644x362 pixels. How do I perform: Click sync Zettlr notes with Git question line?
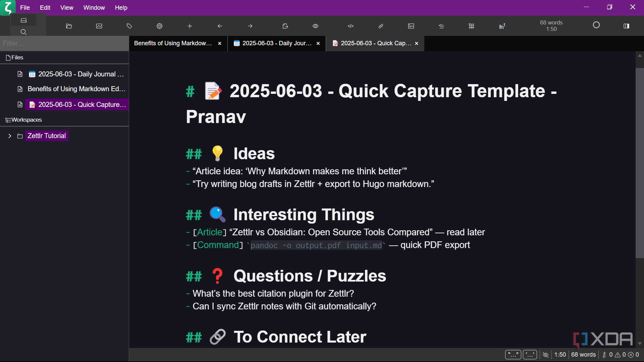tap(284, 306)
